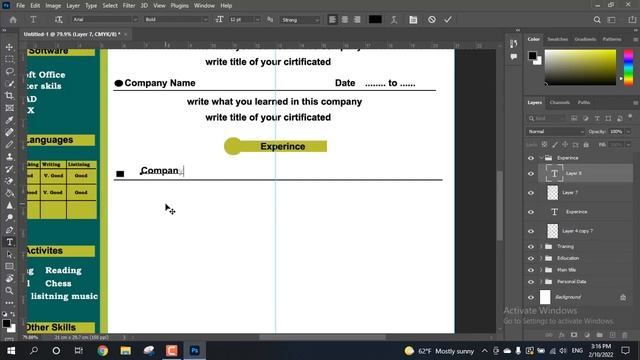640x360 pixels.
Task: Hide the Education group
Action: pyautogui.click(x=531, y=258)
